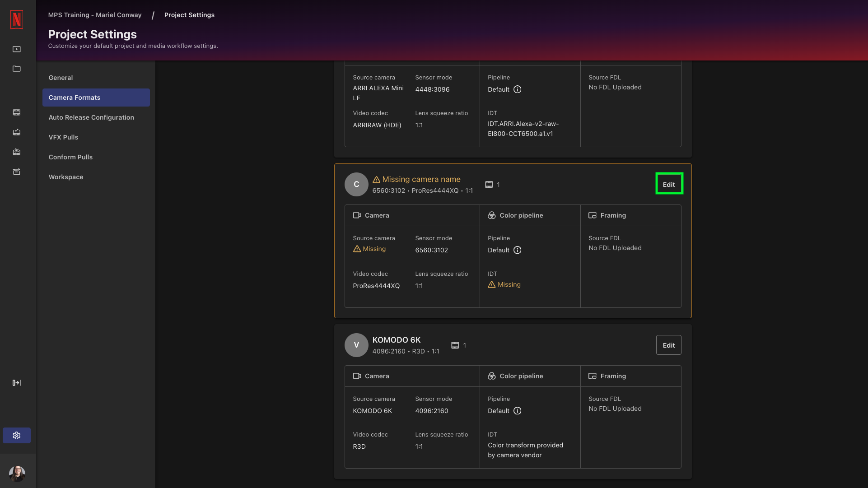Click Project Settings breadcrumb
This screenshot has width=868, height=488.
pyautogui.click(x=189, y=15)
